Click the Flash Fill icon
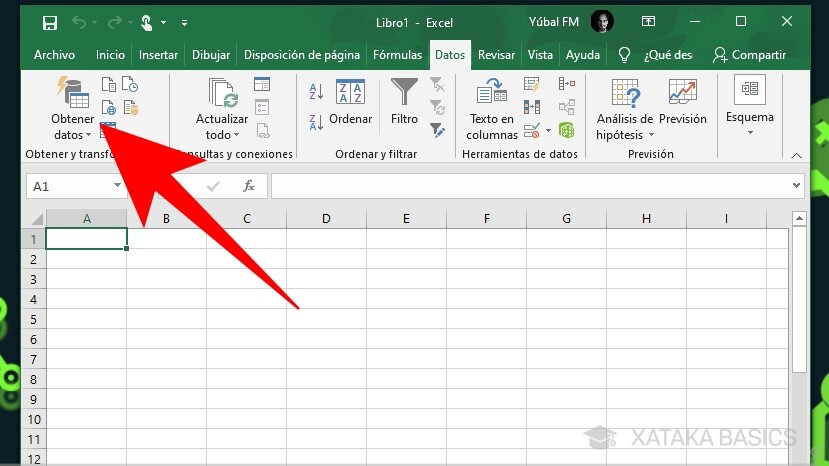The image size is (829, 466). [x=531, y=85]
